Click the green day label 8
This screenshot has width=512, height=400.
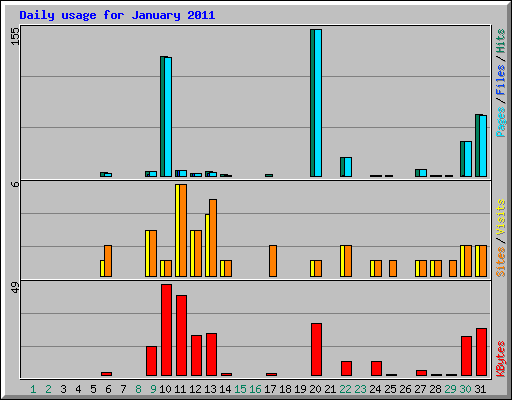pyautogui.click(x=138, y=389)
